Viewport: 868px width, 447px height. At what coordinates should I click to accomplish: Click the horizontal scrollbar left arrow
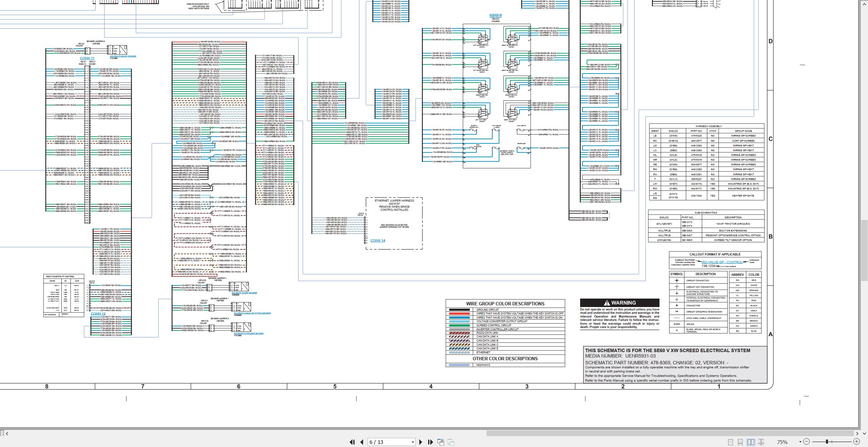pyautogui.click(x=7, y=433)
